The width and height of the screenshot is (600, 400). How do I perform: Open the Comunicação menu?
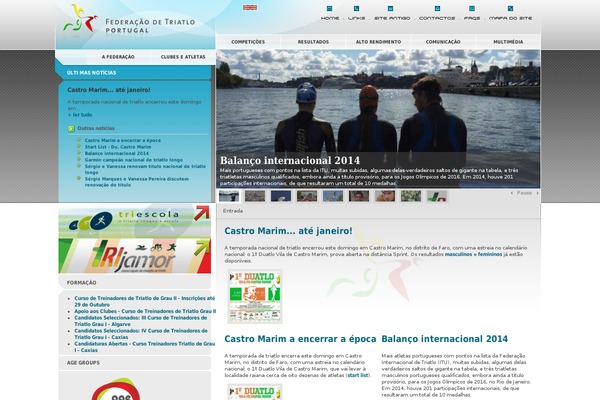(x=443, y=42)
